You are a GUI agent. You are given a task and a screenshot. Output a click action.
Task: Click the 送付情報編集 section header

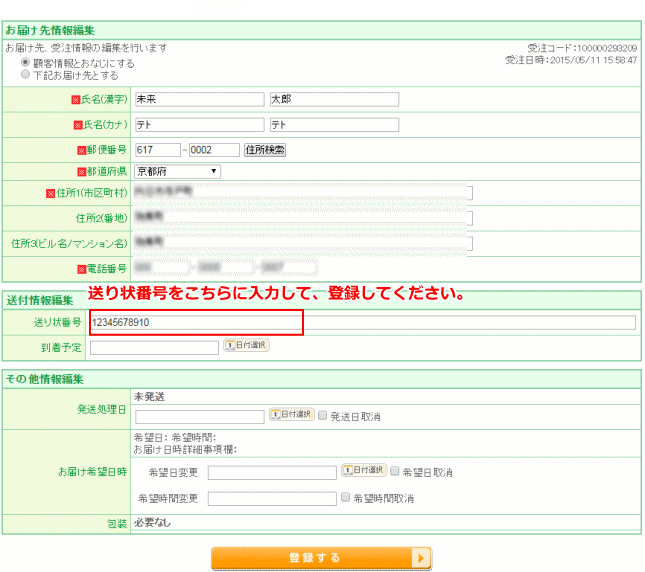39,301
